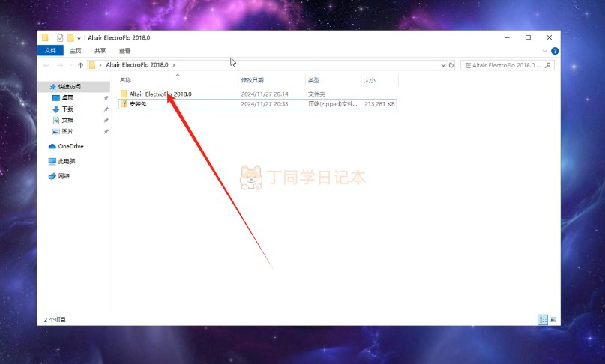The height and width of the screenshot is (364, 605).
Task: Open 桌面 in the navigation pane
Action: 67,98
